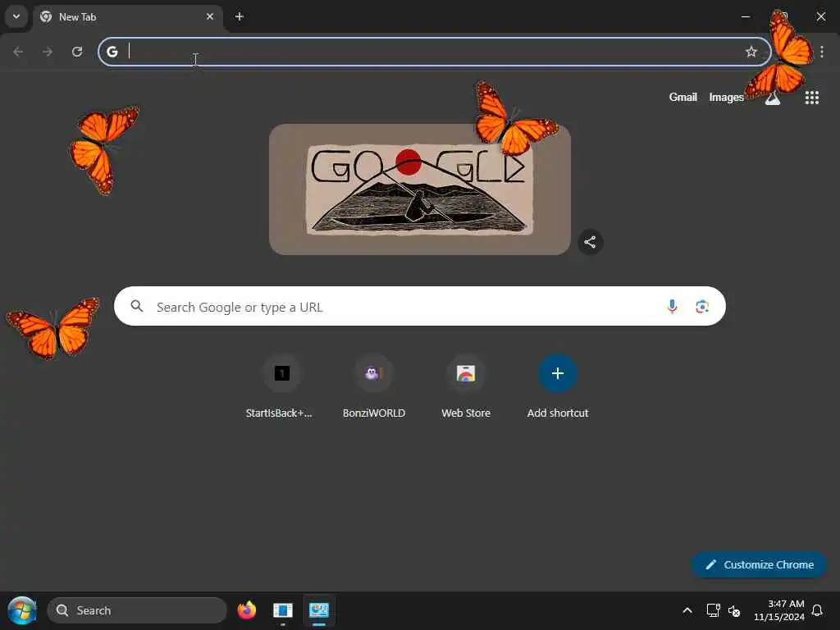
Task: Open a new tab with plus button
Action: pos(240,16)
